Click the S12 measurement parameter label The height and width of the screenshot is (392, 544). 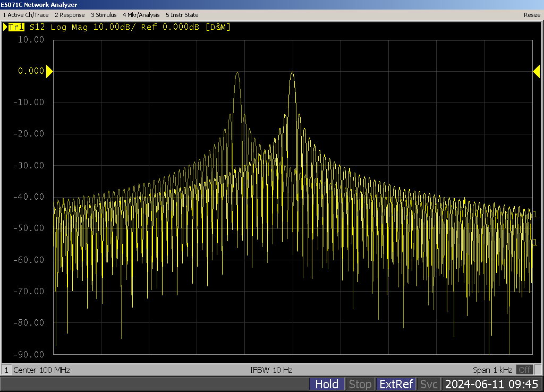coord(37,27)
